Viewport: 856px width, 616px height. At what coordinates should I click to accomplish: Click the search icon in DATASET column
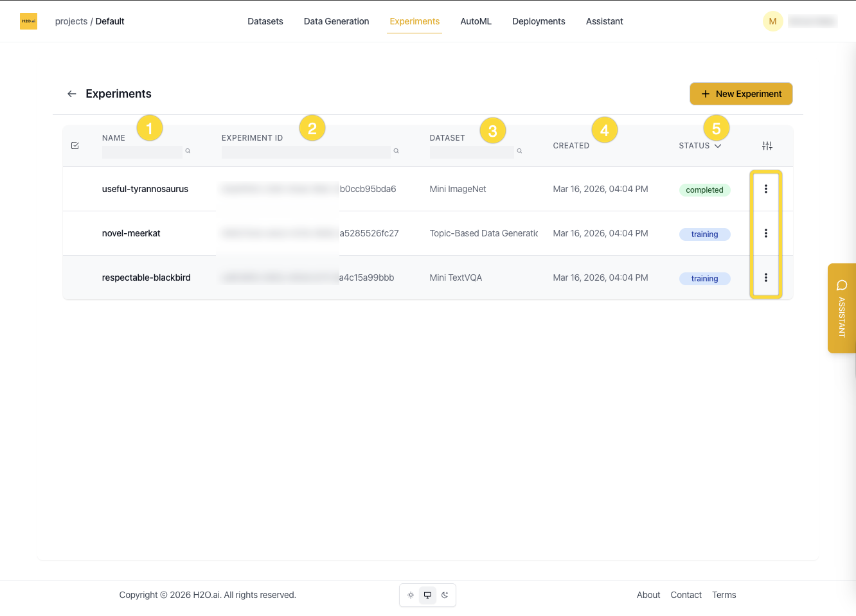519,150
